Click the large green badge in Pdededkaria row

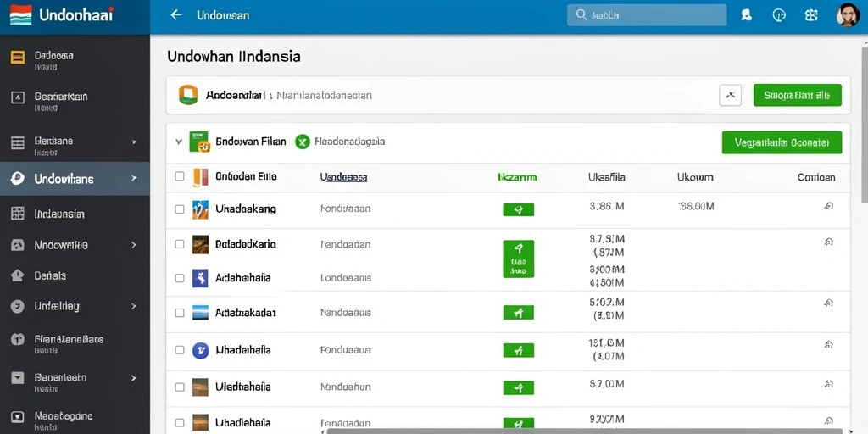coord(519,259)
